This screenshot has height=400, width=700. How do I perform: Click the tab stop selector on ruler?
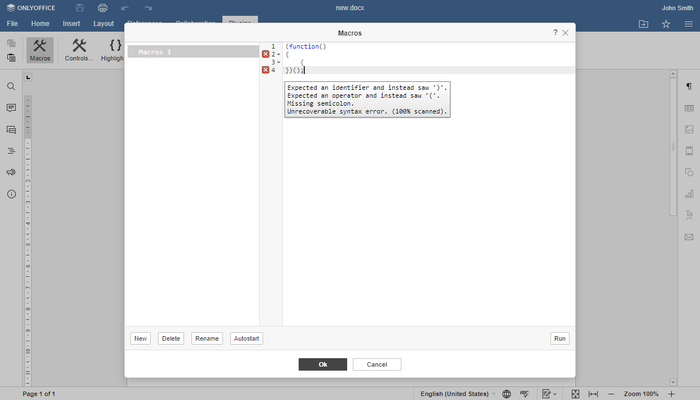28,77
